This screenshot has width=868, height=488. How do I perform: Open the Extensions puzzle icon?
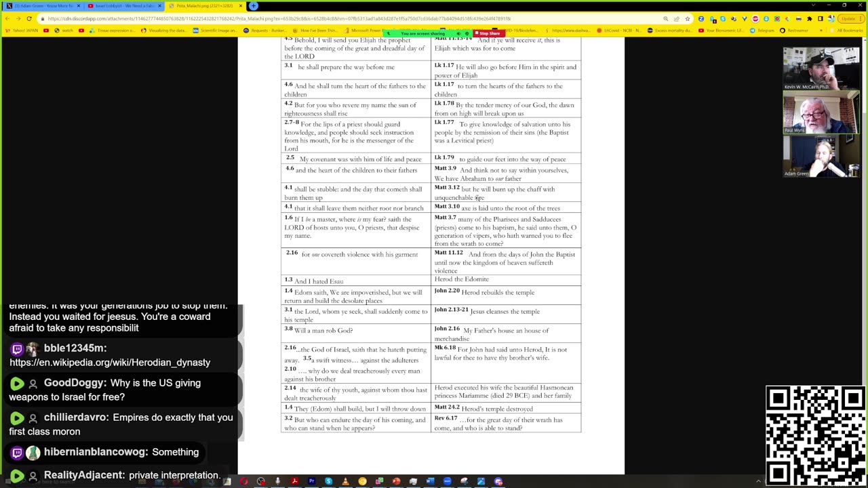(x=809, y=18)
